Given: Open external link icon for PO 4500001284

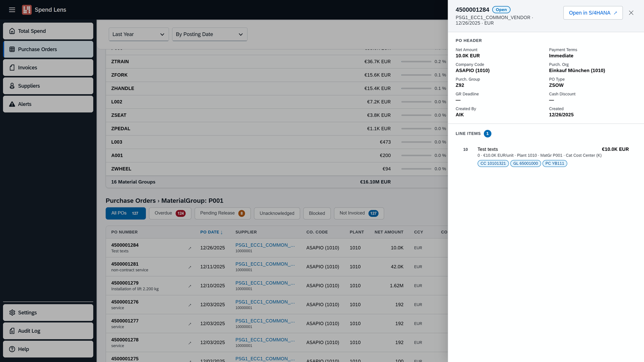Looking at the screenshot, I should (x=190, y=248).
